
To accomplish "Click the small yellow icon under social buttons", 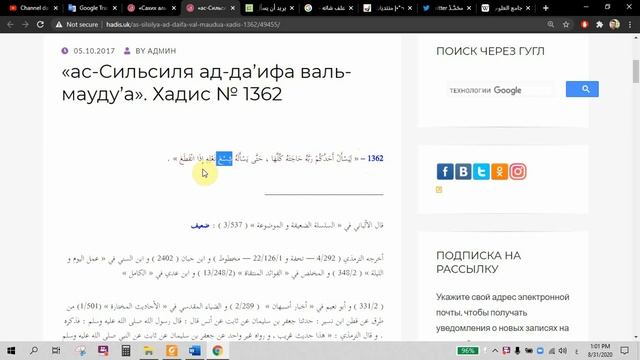I will 439,189.
